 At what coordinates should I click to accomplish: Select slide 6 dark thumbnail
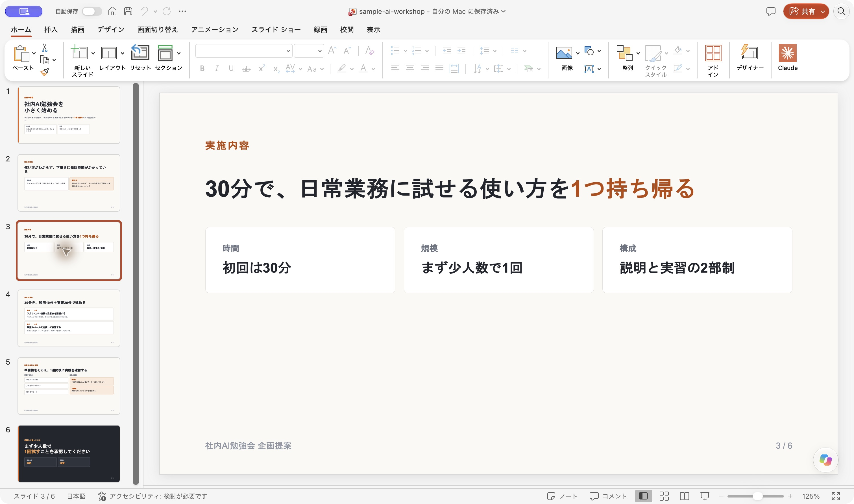(69, 453)
